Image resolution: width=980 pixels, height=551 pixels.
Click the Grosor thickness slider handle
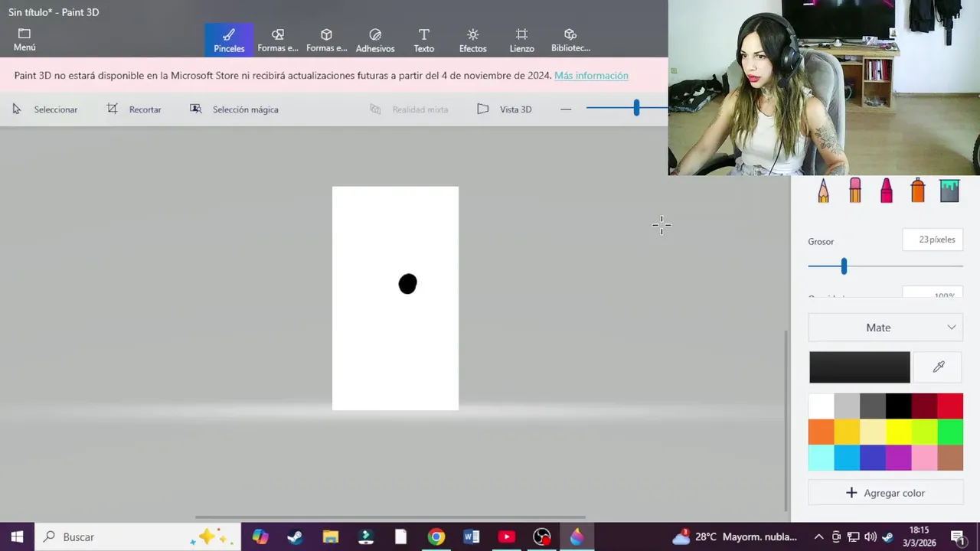point(844,266)
